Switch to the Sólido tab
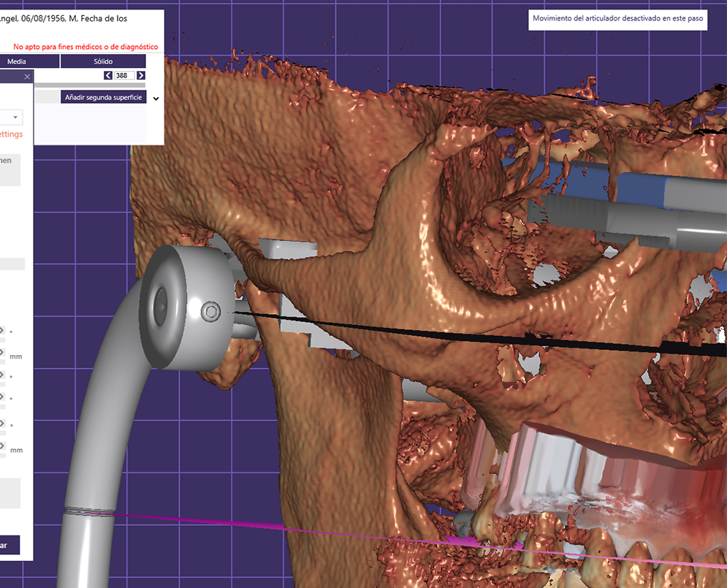 [102, 61]
